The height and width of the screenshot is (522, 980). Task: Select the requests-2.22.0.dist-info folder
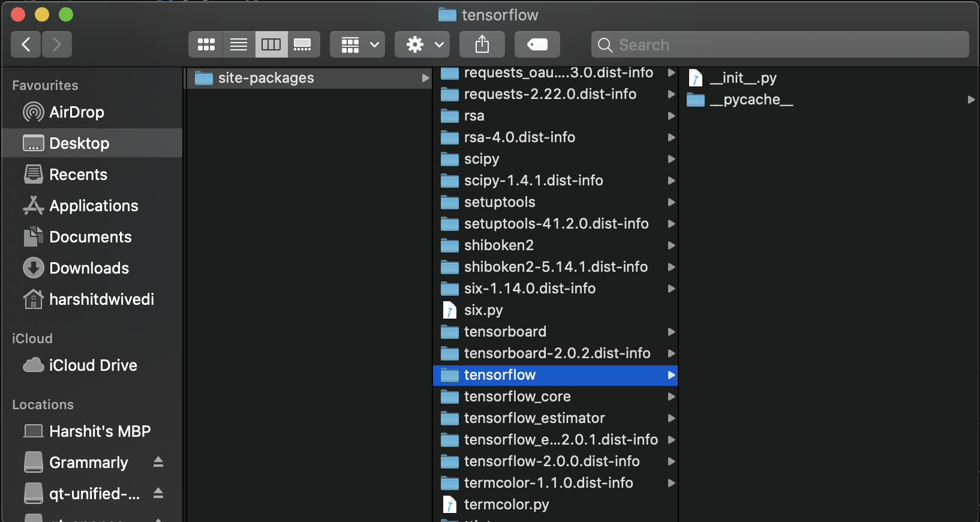point(555,94)
